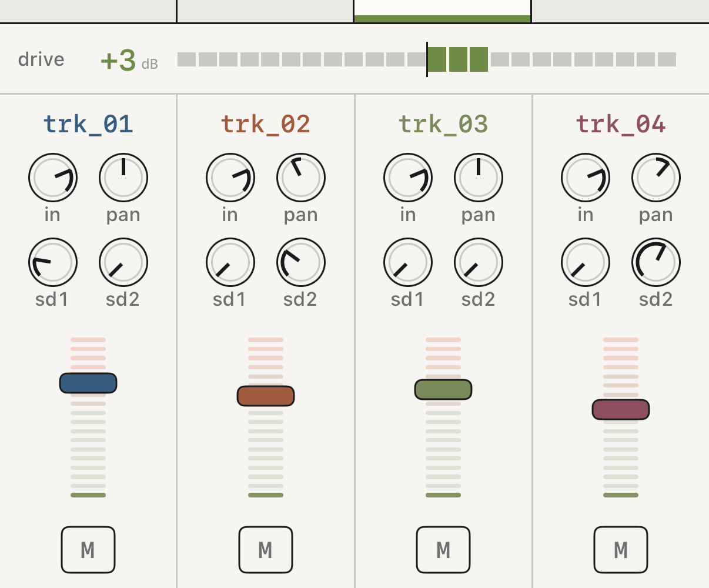
Task: Select the trk_03 track name label
Action: pyautogui.click(x=443, y=124)
